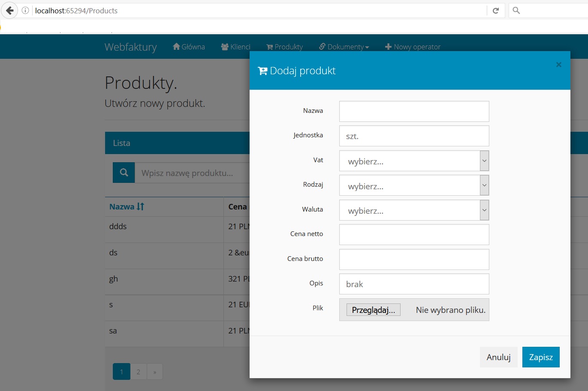Image resolution: width=588 pixels, height=391 pixels.
Task: Click the Cena column header
Action: 238,206
